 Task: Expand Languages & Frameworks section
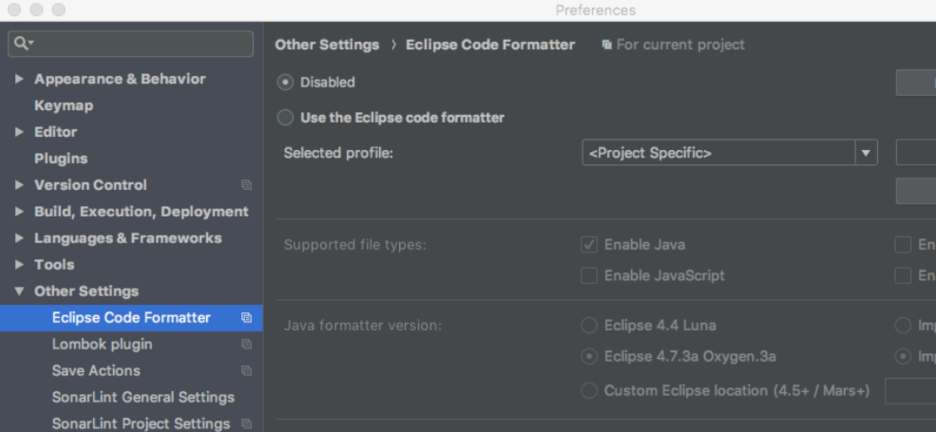tap(19, 238)
